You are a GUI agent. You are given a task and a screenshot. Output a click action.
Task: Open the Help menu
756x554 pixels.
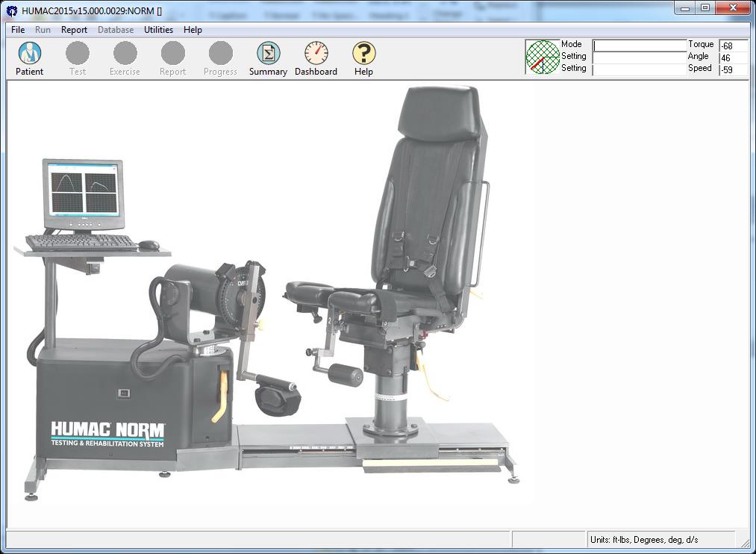coord(193,30)
